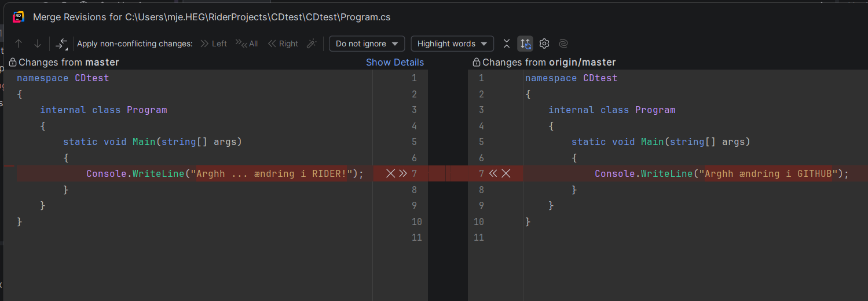Click 'static void Main' line in right pane

[661, 142]
